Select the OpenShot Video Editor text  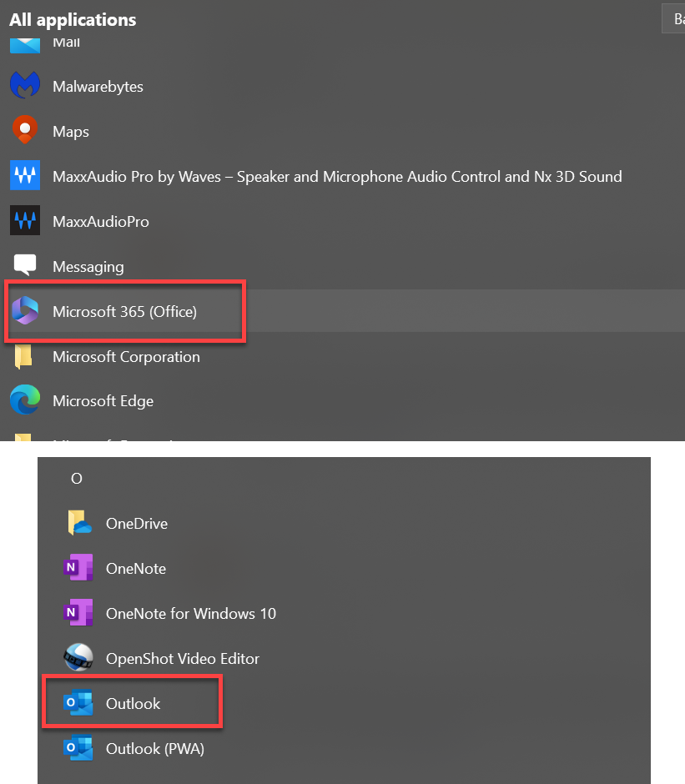pos(183,659)
